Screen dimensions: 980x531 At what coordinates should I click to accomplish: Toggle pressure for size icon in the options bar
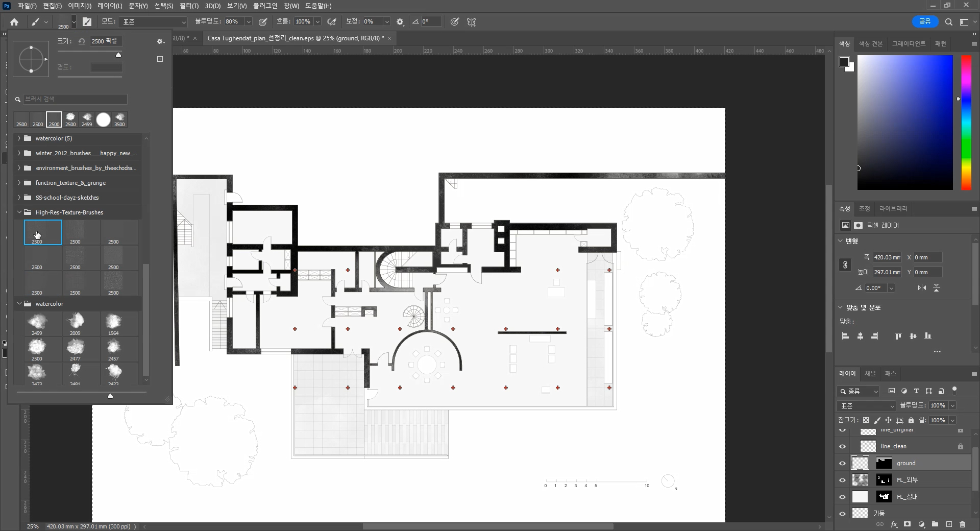click(455, 22)
